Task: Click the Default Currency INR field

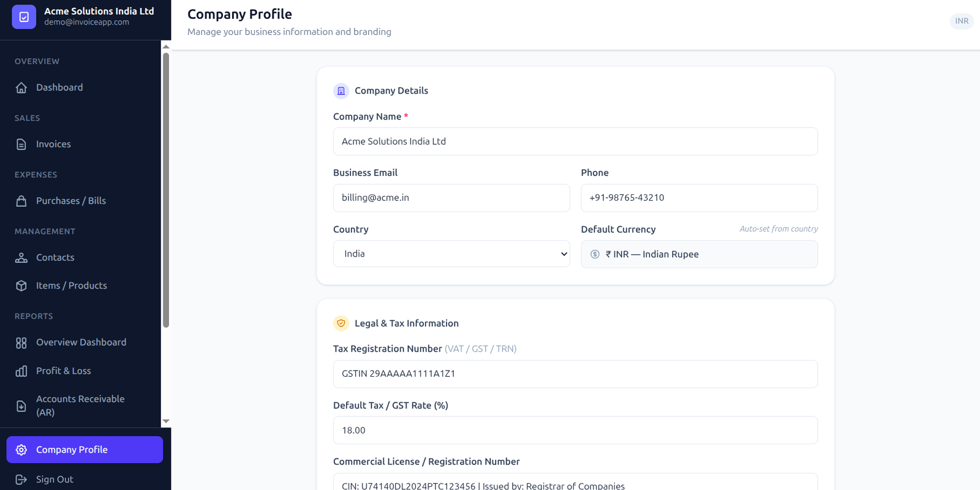Action: [699, 254]
